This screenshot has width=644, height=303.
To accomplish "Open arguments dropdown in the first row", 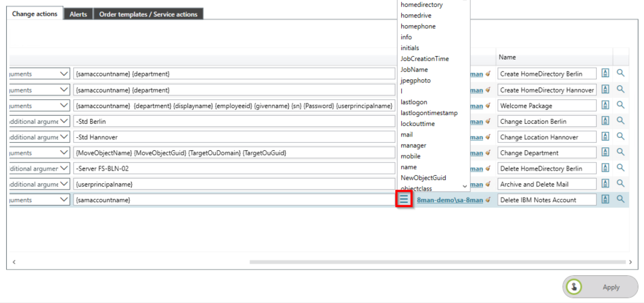I will coord(64,74).
